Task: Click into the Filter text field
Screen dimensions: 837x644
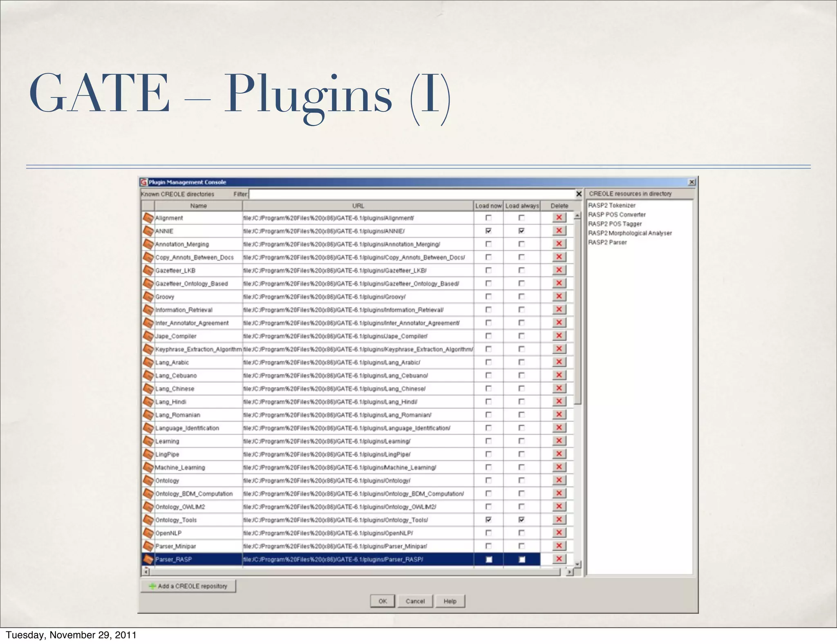Action: (411, 194)
